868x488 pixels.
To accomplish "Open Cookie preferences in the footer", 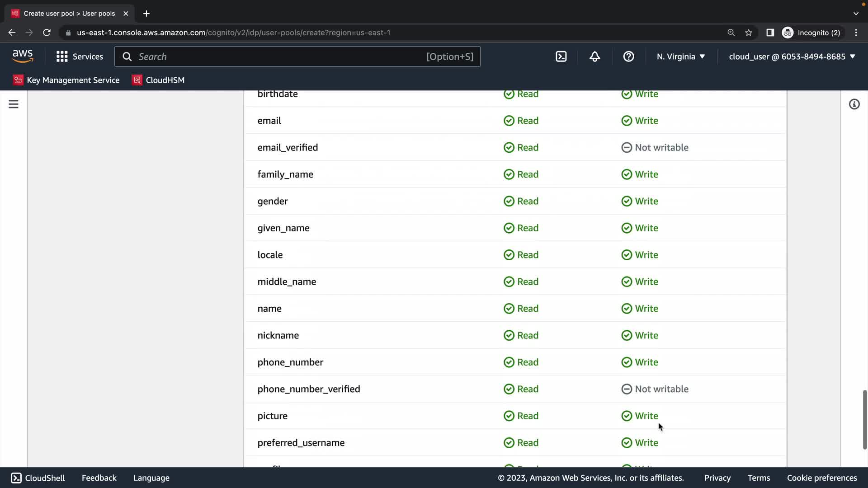I will [x=822, y=478].
